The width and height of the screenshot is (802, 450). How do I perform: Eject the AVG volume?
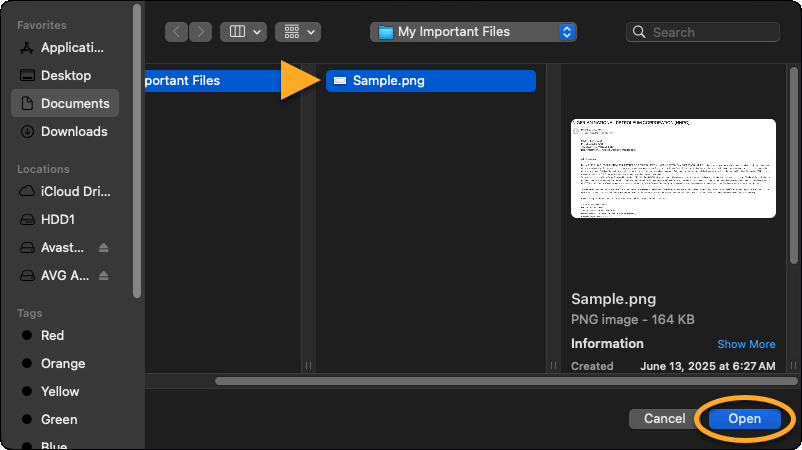pyautogui.click(x=104, y=276)
